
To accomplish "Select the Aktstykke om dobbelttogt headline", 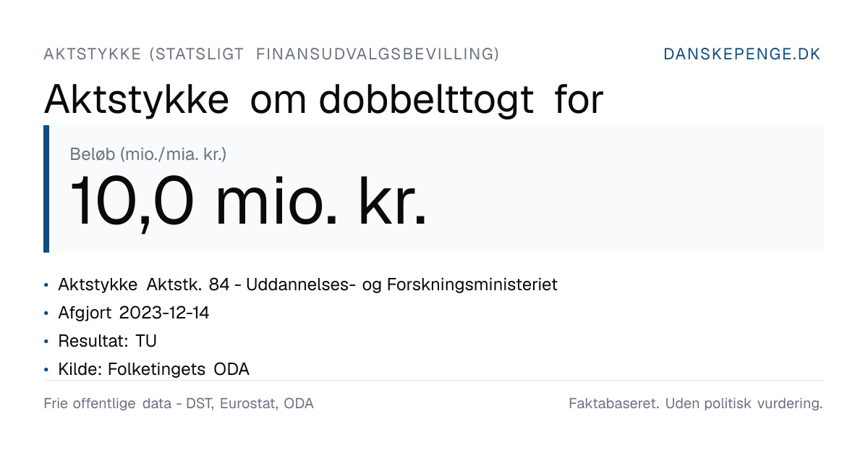I will click(x=323, y=100).
